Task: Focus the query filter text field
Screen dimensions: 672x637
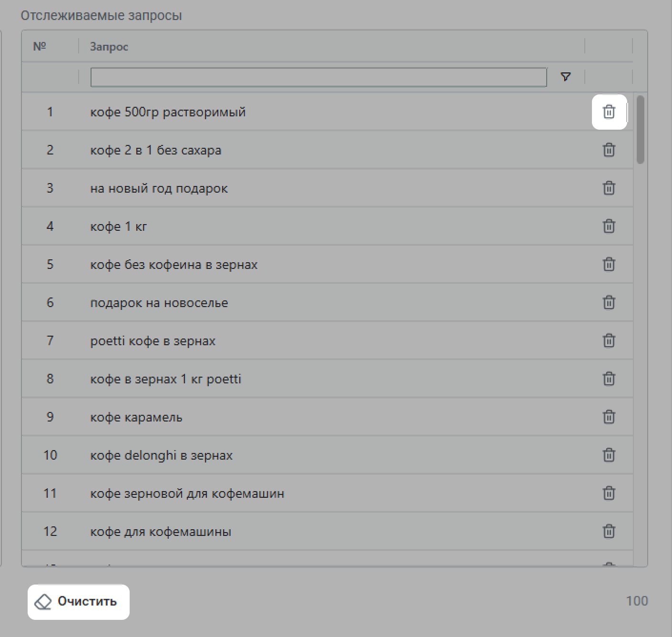Action: tap(318, 77)
